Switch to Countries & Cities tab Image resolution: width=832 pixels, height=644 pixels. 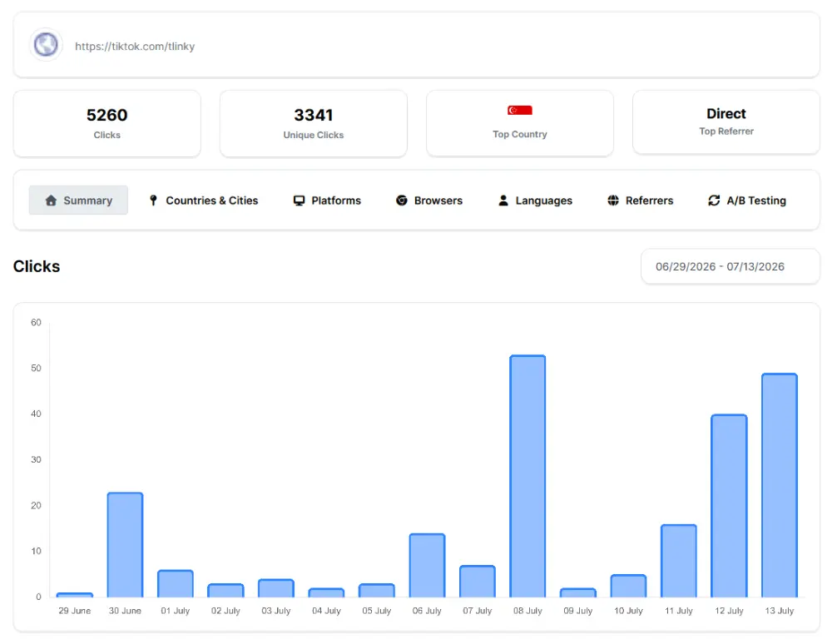204,201
